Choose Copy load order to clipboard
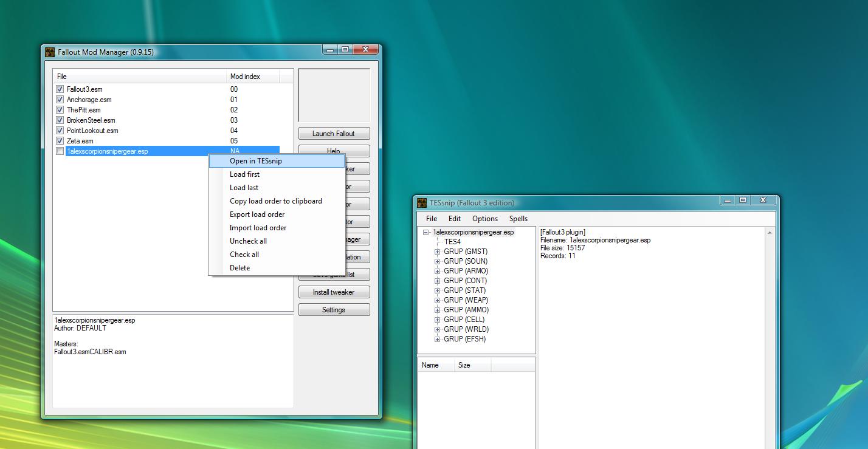 [x=277, y=201]
